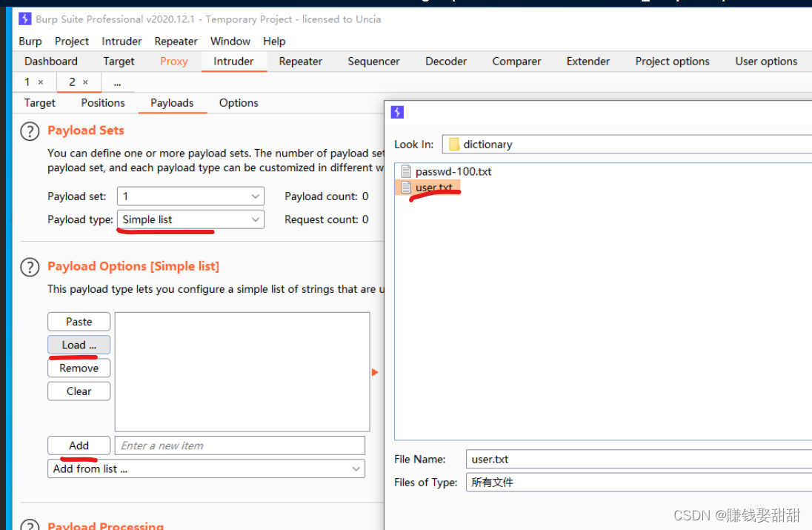This screenshot has width=812, height=530.
Task: Click the user.txt file icon
Action: (x=406, y=187)
